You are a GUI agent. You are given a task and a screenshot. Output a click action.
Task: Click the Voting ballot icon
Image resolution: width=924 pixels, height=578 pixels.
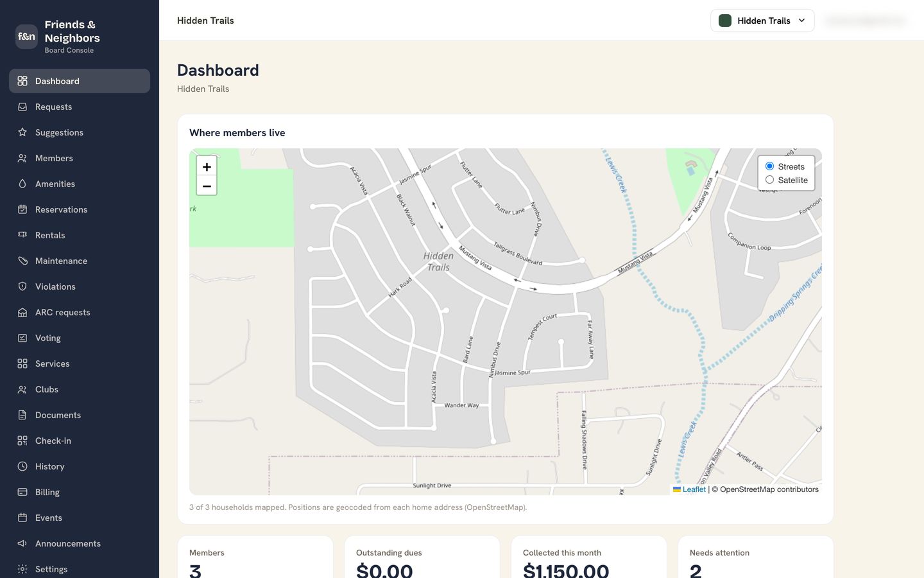click(22, 338)
